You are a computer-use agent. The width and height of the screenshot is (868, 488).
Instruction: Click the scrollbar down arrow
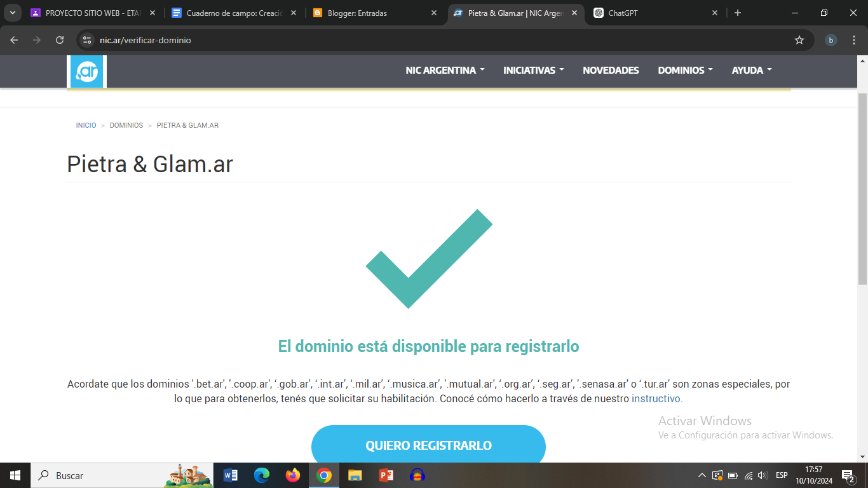point(862,456)
